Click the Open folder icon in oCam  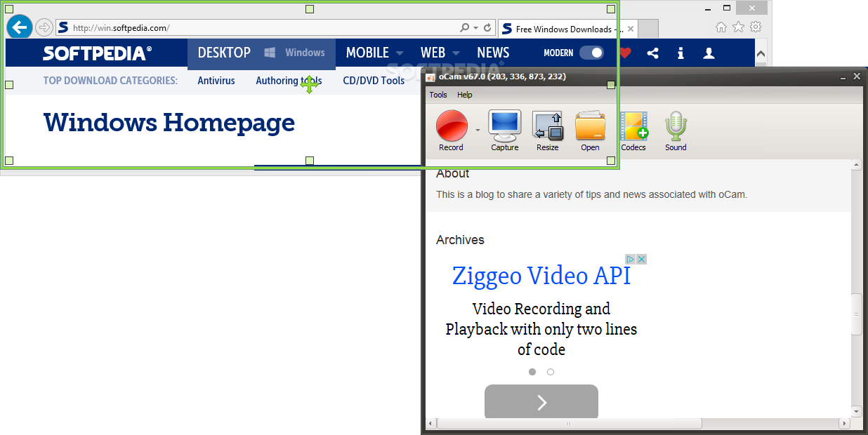point(590,126)
